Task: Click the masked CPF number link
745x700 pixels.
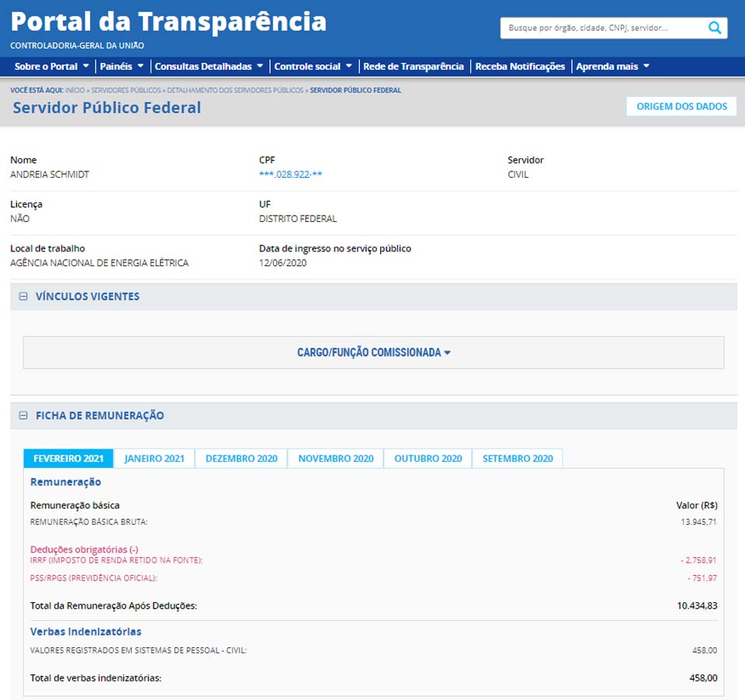Action: (x=290, y=175)
